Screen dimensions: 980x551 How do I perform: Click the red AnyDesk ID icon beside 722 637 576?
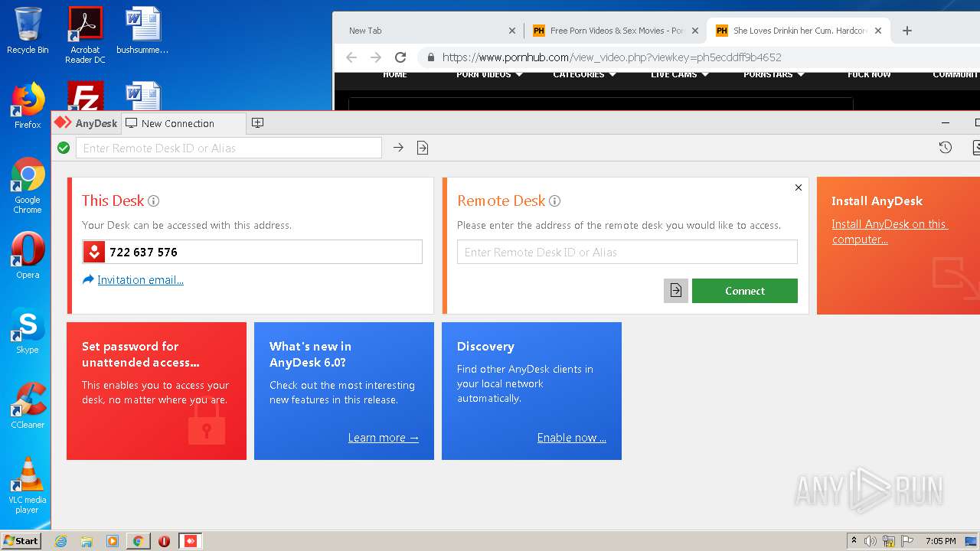point(93,252)
